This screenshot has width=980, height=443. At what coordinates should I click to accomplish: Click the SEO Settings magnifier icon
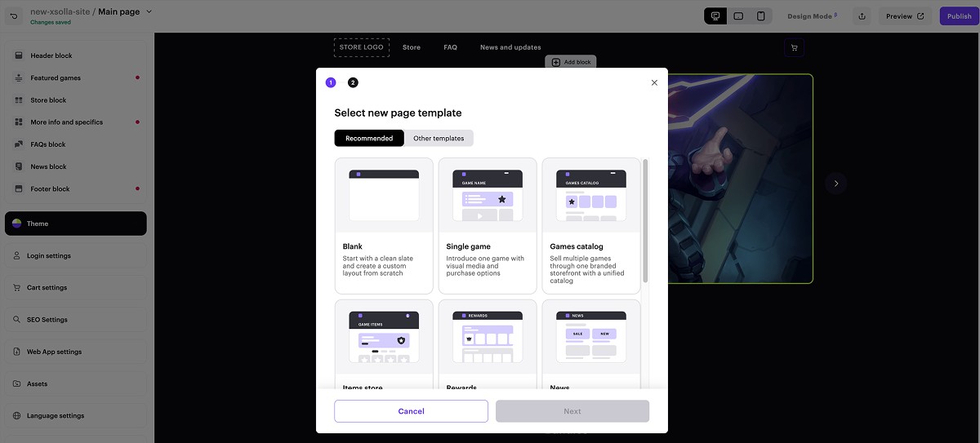[17, 320]
